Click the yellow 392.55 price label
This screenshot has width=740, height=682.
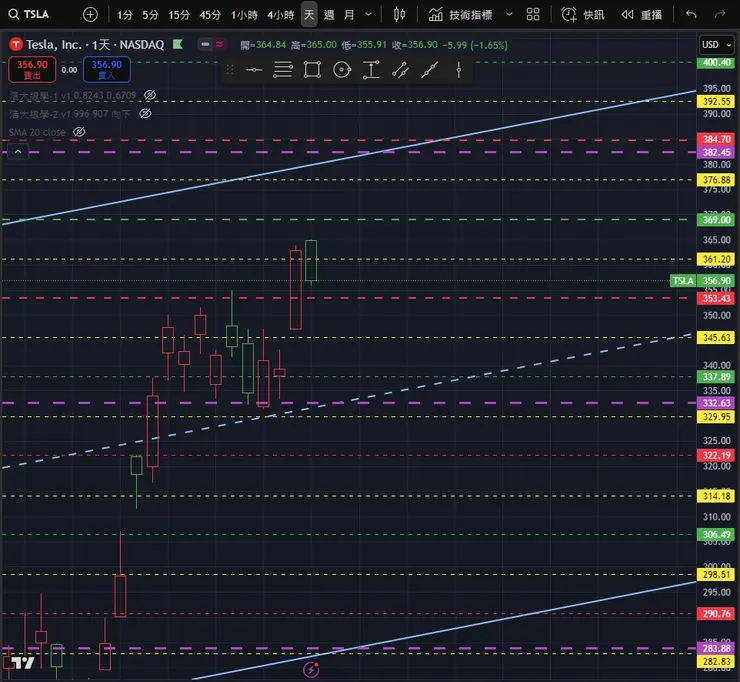tap(716, 101)
